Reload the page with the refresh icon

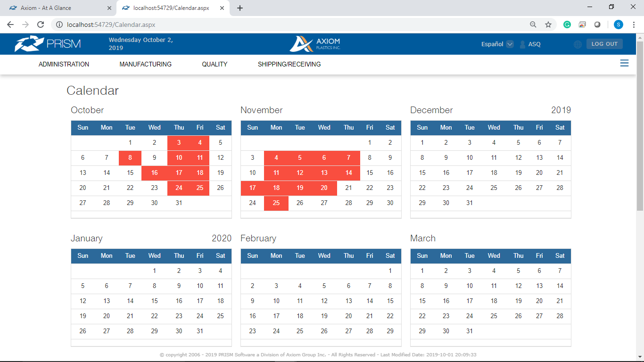(x=41, y=25)
